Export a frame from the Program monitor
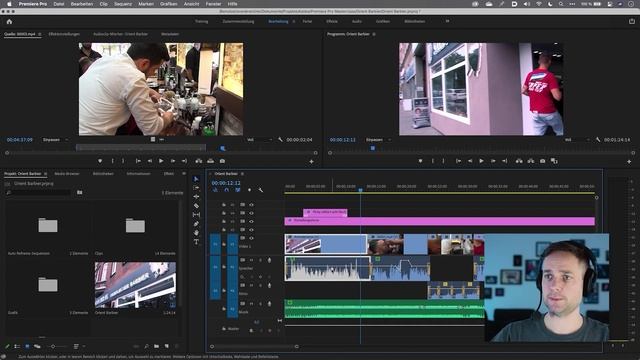The image size is (640, 360). pyautogui.click(x=542, y=161)
